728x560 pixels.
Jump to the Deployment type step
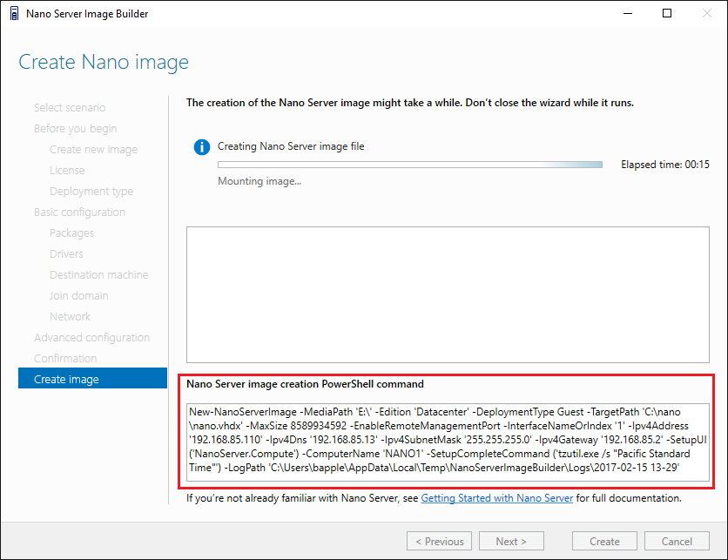coord(91,192)
